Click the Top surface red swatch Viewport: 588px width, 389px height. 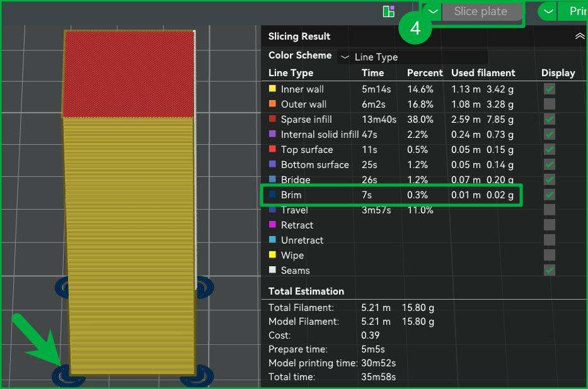tap(273, 149)
